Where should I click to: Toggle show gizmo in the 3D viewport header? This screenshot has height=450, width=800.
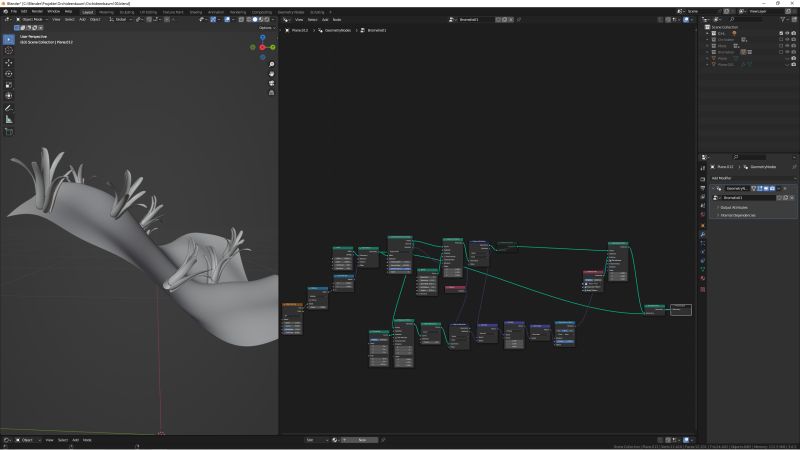pos(213,19)
